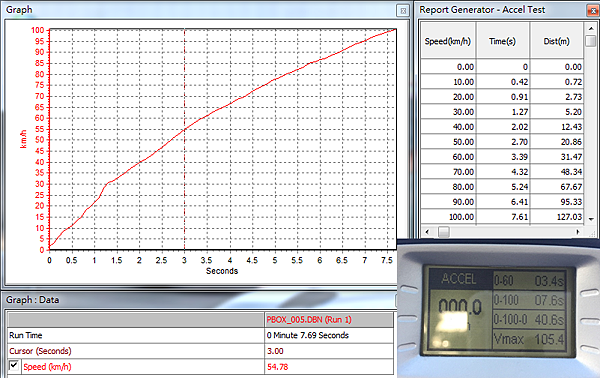Click the time cell 1.27

(503, 112)
